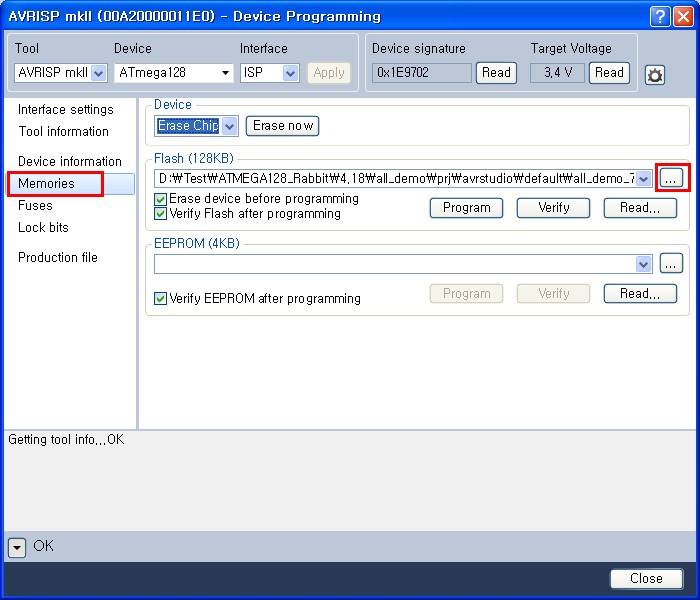Browse for Flash file with ellipsis button
The height and width of the screenshot is (600, 700).
(x=670, y=178)
